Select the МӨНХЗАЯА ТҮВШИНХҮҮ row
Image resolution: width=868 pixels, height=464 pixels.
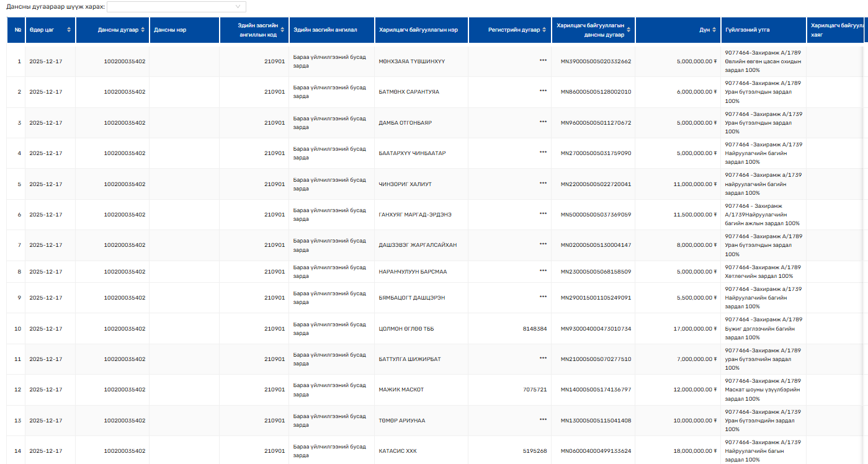pos(412,61)
